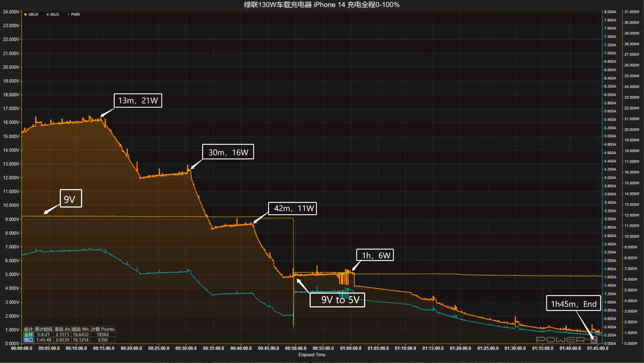Click the Elapsed Time axis title
Screen dimensions: 644x363
pos(312,355)
